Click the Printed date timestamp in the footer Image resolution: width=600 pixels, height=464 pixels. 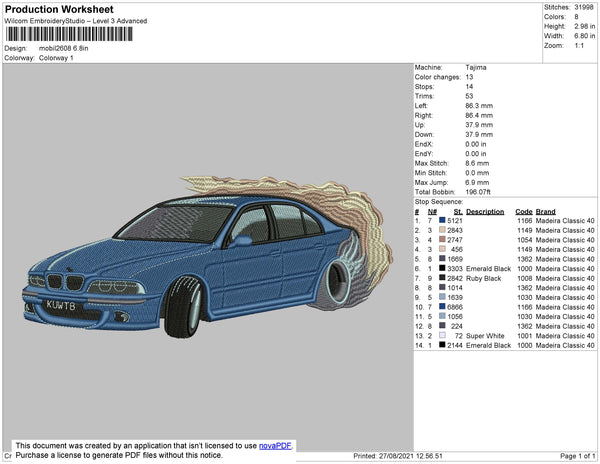pyautogui.click(x=399, y=456)
